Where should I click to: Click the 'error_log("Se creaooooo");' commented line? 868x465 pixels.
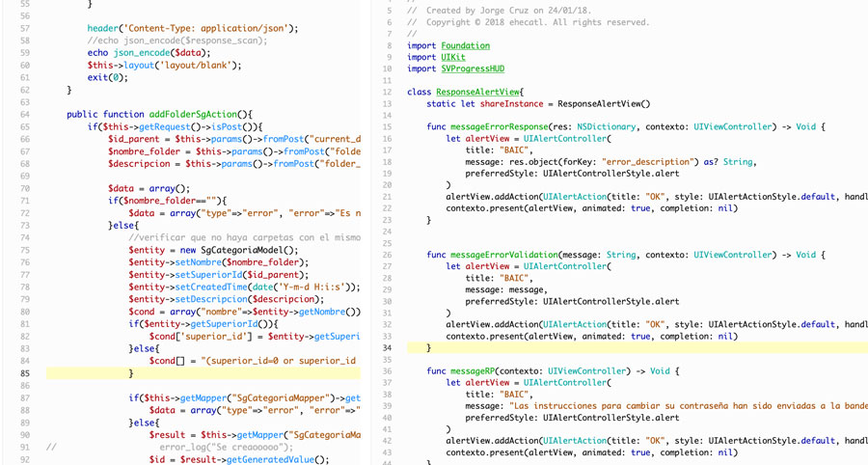tap(227, 448)
